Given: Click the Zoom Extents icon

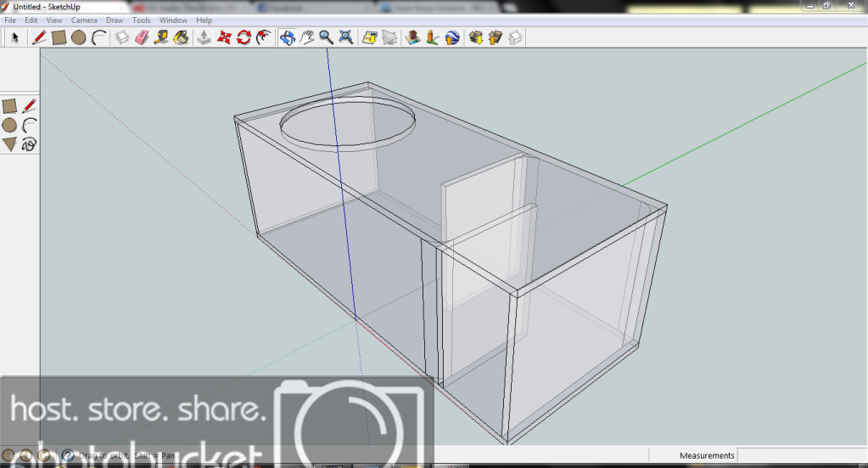Looking at the screenshot, I should pyautogui.click(x=346, y=37).
